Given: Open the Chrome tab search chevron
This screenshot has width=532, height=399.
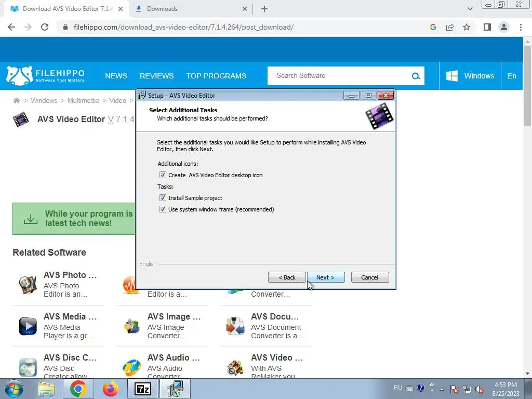Looking at the screenshot, I should point(470,9).
